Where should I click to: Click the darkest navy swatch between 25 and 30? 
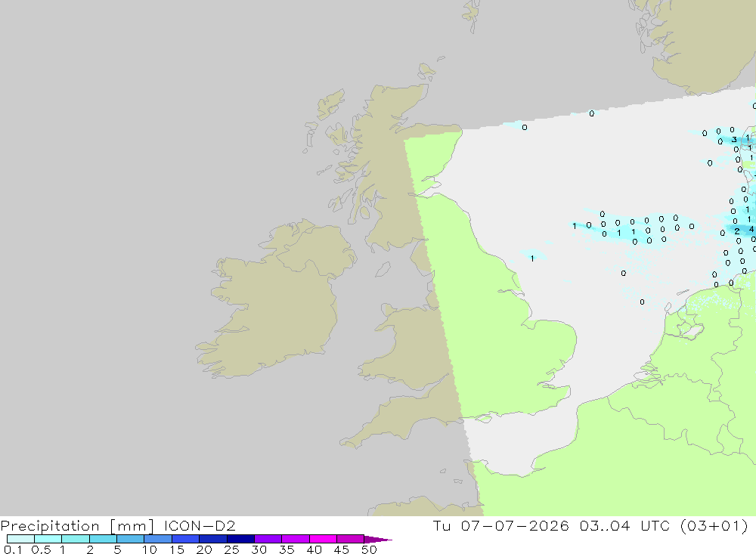point(240,539)
